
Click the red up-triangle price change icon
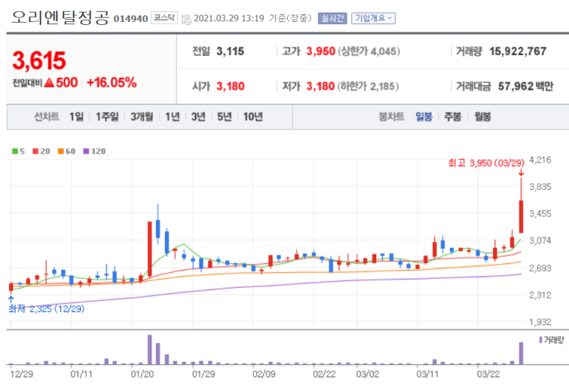coord(49,83)
